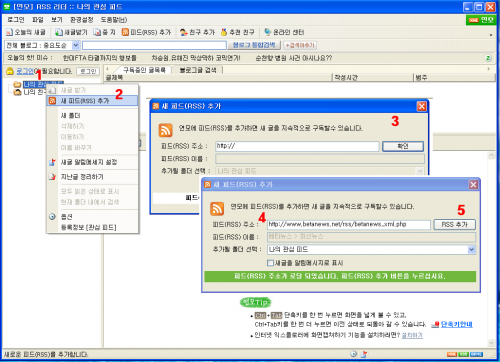Close the back 새 피드(RSS) 추가 dialog
The image size is (500, 362).
[x=422, y=106]
